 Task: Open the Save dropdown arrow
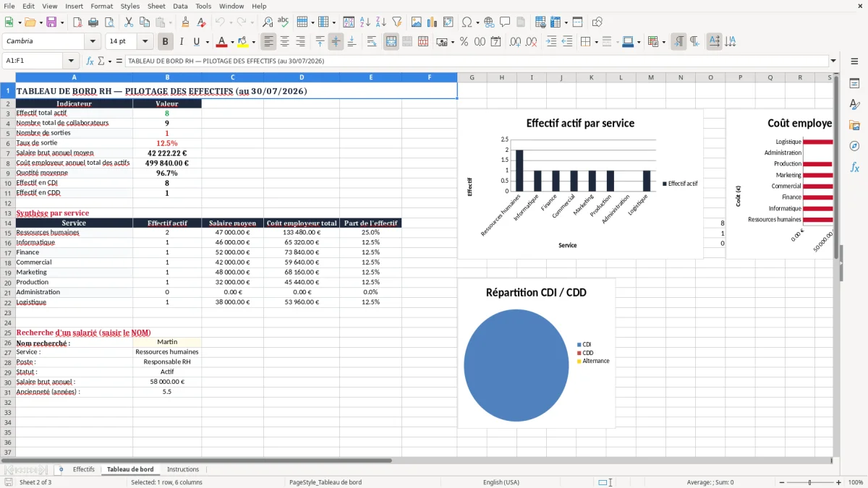point(61,22)
